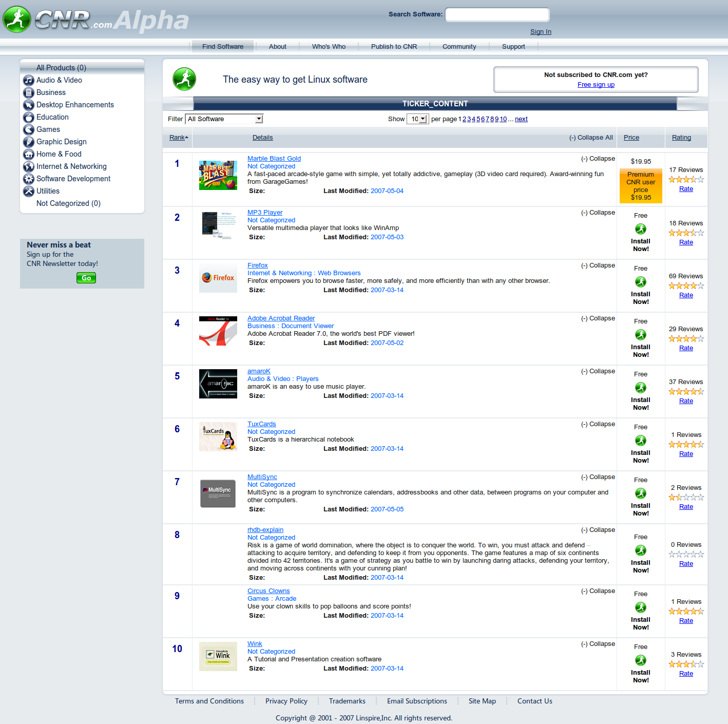Click star rating for rhdb-explain
The width and height of the screenshot is (728, 724).
(686, 554)
